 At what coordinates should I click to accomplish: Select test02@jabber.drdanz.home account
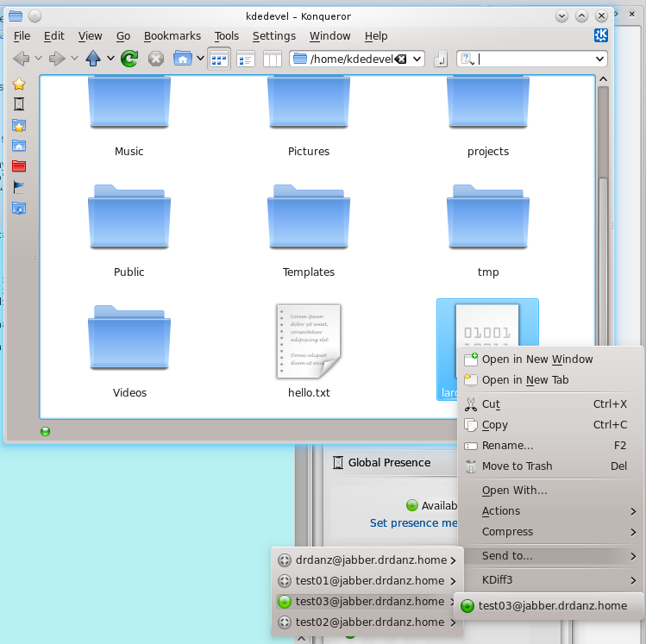[367, 622]
